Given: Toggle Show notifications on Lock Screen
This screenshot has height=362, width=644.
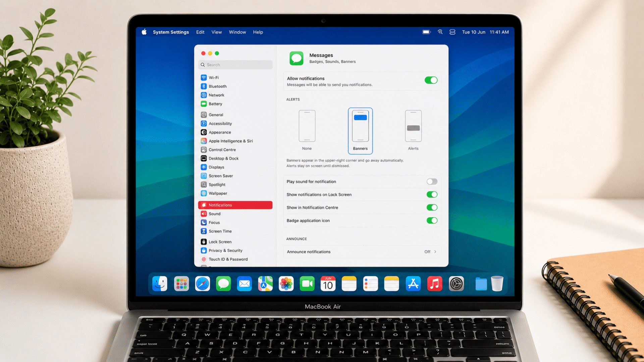Looking at the screenshot, I should tap(432, 194).
